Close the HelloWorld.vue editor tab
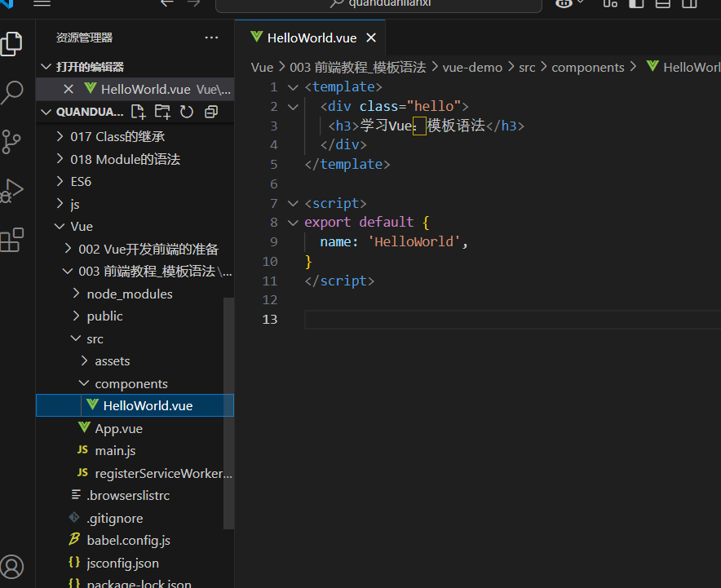The image size is (721, 588). pos(371,38)
